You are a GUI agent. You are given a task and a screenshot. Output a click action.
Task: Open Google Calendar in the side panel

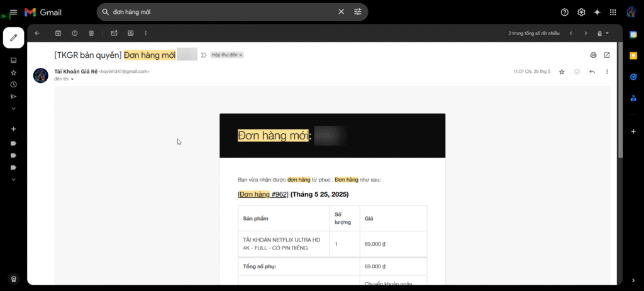pyautogui.click(x=633, y=35)
